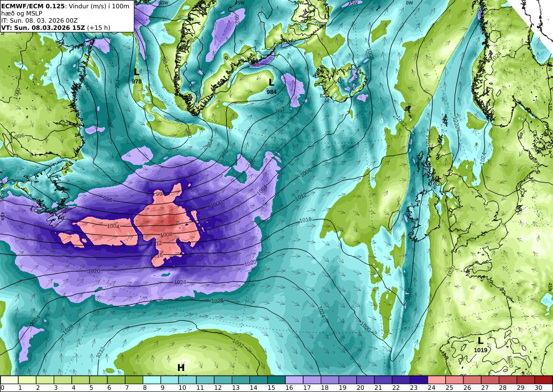
Task: Click the bold '978' low pressure value
Action: pyautogui.click(x=137, y=81)
